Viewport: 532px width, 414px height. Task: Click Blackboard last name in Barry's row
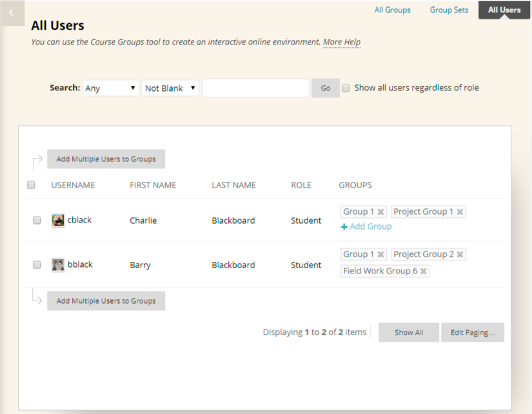pos(233,265)
